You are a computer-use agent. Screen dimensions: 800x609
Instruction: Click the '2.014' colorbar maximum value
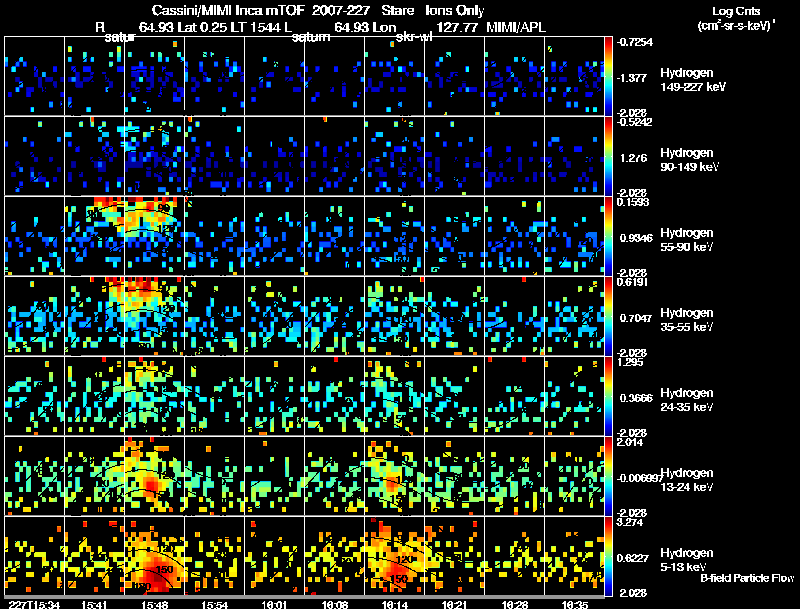[630, 442]
